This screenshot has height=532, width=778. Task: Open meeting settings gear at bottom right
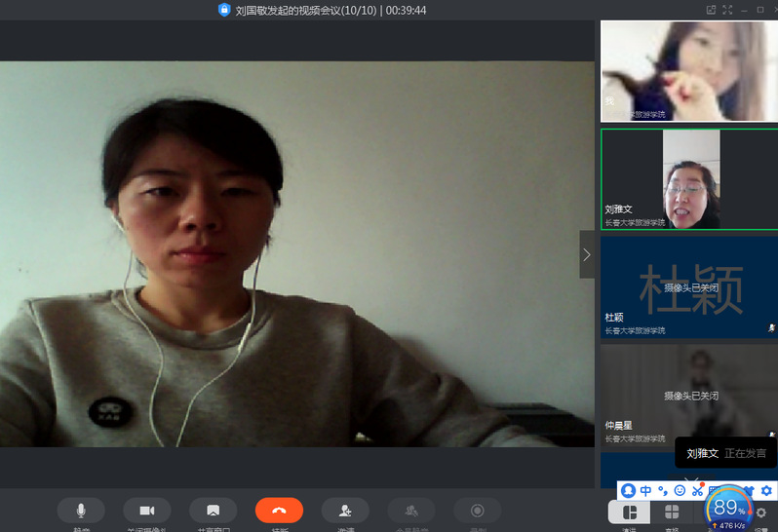[x=761, y=513]
